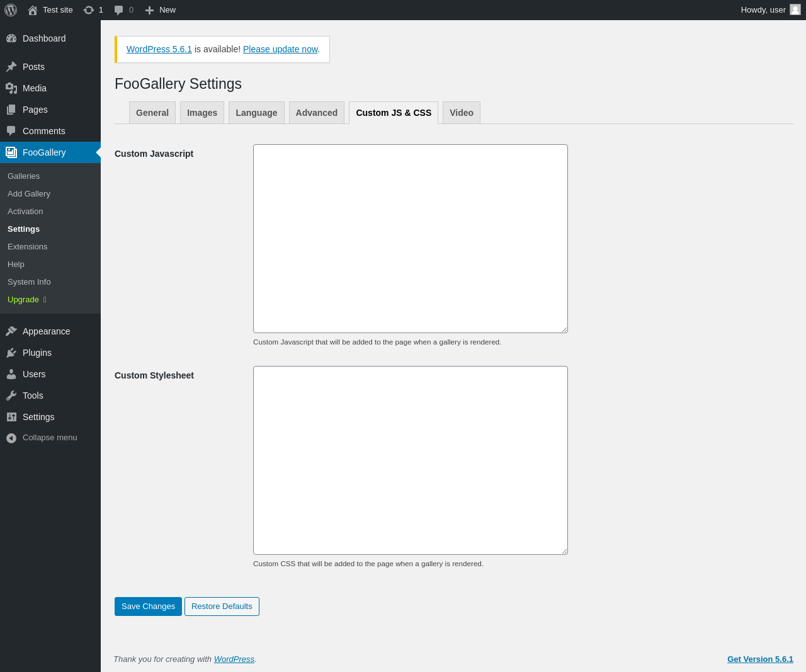Open the Galleries submenu item
Viewport: 806px width, 672px height.
50,176
